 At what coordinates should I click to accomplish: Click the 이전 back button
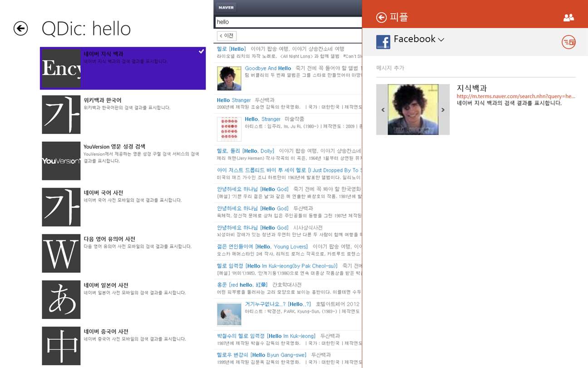point(227,35)
